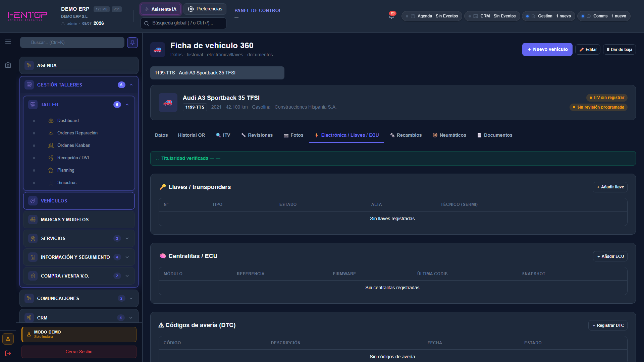
Task: Switch to the ITV tab
Action: [x=223, y=135]
